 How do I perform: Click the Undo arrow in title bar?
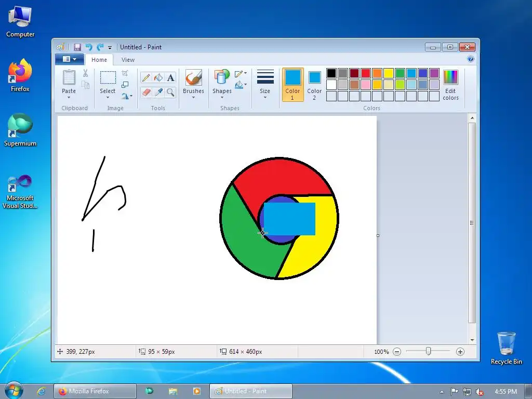tap(89, 47)
